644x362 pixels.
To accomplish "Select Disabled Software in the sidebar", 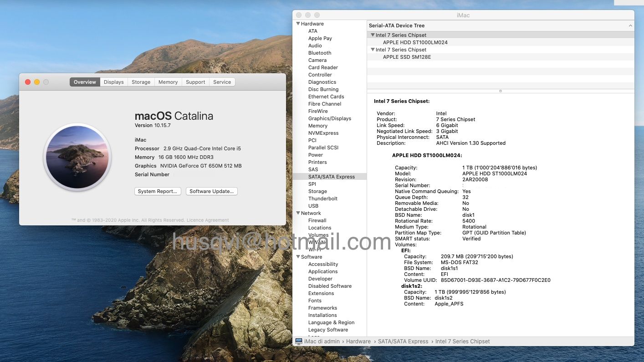I will coord(330,286).
